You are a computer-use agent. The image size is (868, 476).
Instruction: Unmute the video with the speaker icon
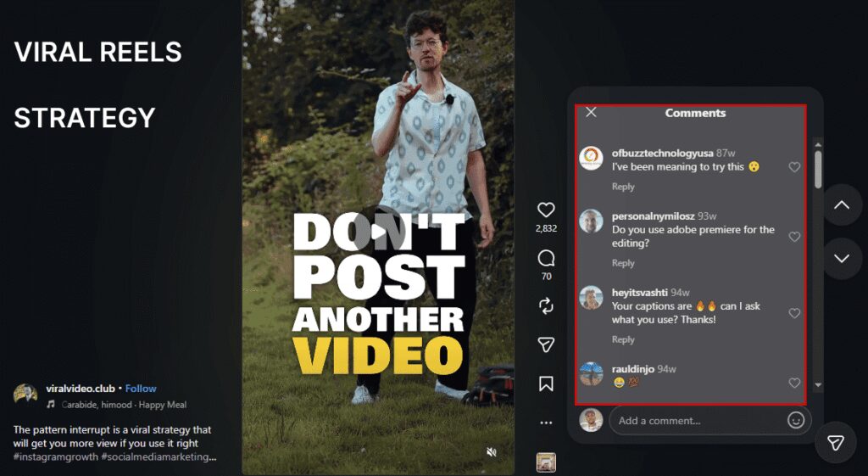[491, 452]
